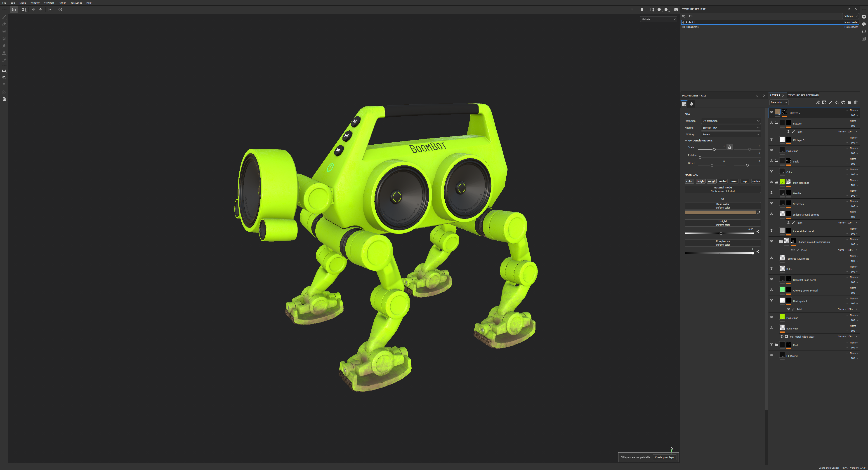Image resolution: width=868 pixels, height=470 pixels.
Task: Click the delete layer trash icon
Action: (x=856, y=102)
